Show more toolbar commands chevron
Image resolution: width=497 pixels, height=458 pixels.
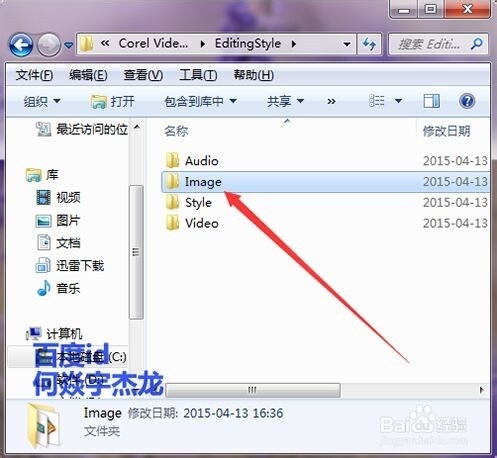pos(331,101)
